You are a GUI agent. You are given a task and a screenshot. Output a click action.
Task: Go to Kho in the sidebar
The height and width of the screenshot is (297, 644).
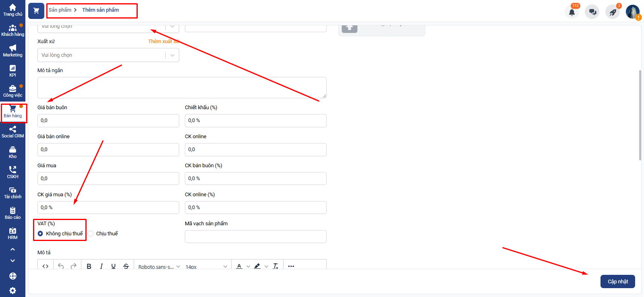[x=12, y=152]
